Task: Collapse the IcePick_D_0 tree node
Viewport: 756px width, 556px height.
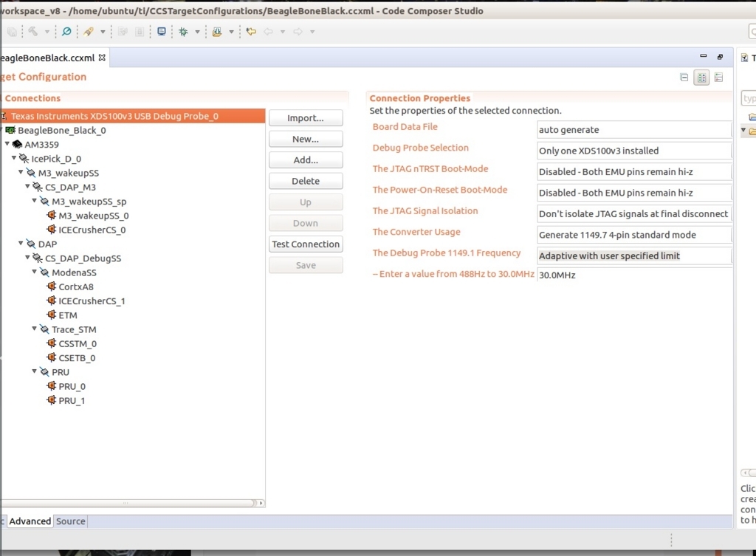Action: click(14, 158)
